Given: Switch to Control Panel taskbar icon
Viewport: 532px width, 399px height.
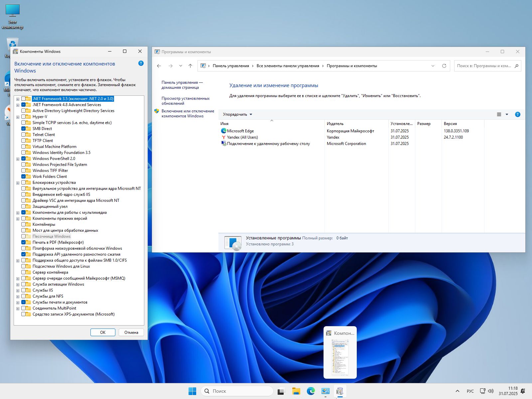Looking at the screenshot, I should tap(326, 391).
